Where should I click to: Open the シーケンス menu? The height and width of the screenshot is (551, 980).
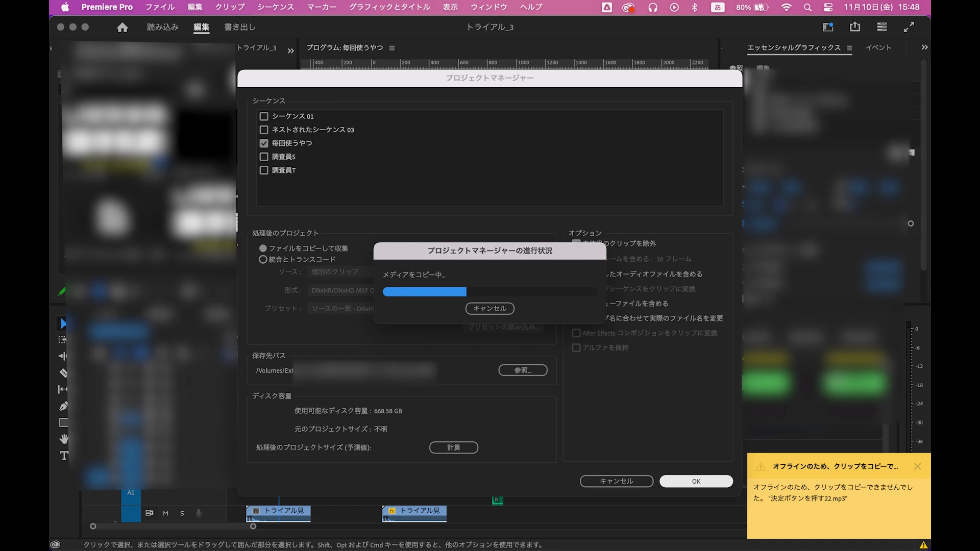(276, 7)
